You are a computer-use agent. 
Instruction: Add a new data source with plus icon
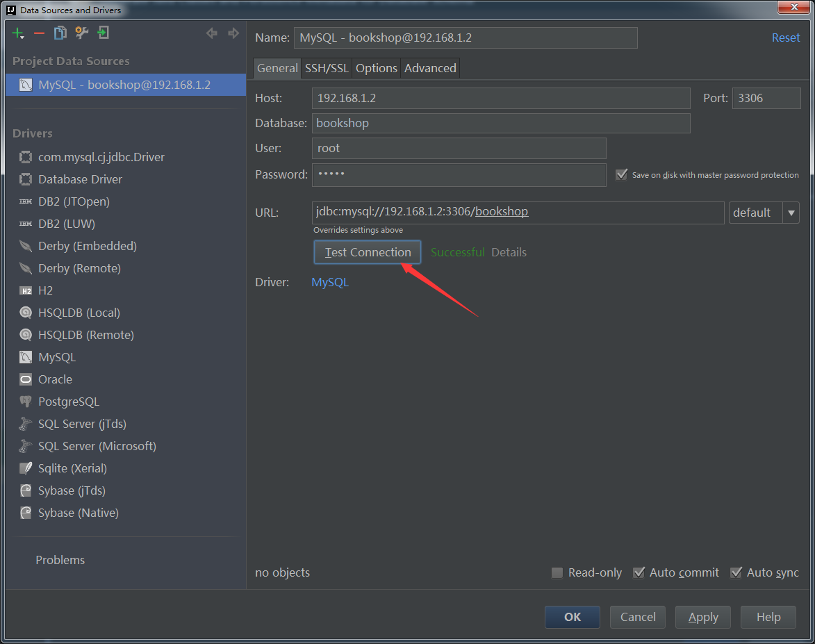tap(18, 33)
